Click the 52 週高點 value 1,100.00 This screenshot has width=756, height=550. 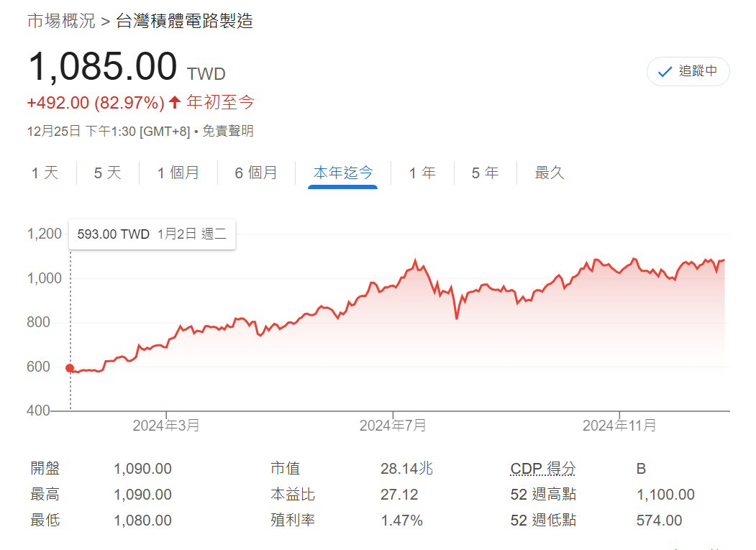pos(665,495)
